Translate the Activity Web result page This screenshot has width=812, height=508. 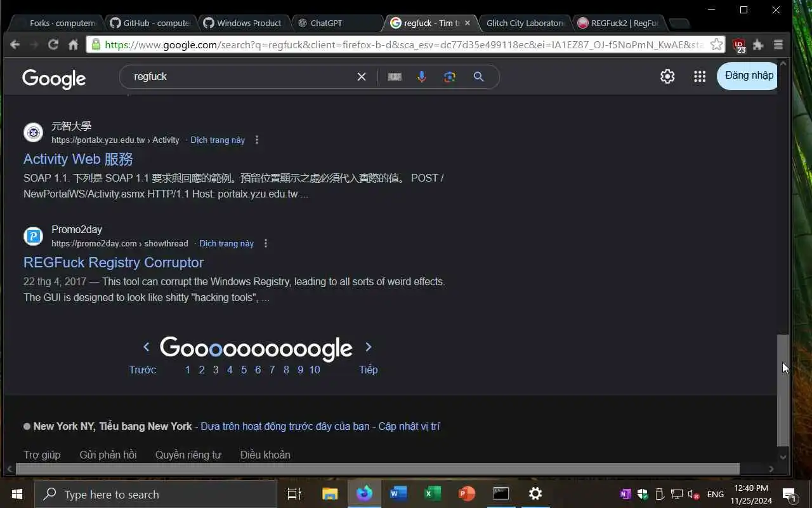coord(218,140)
